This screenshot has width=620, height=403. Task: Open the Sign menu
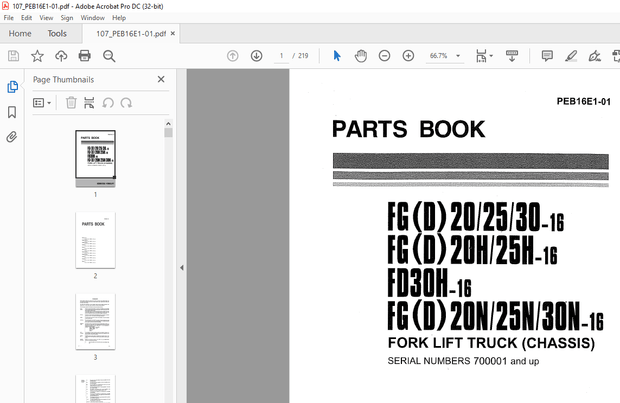(67, 18)
